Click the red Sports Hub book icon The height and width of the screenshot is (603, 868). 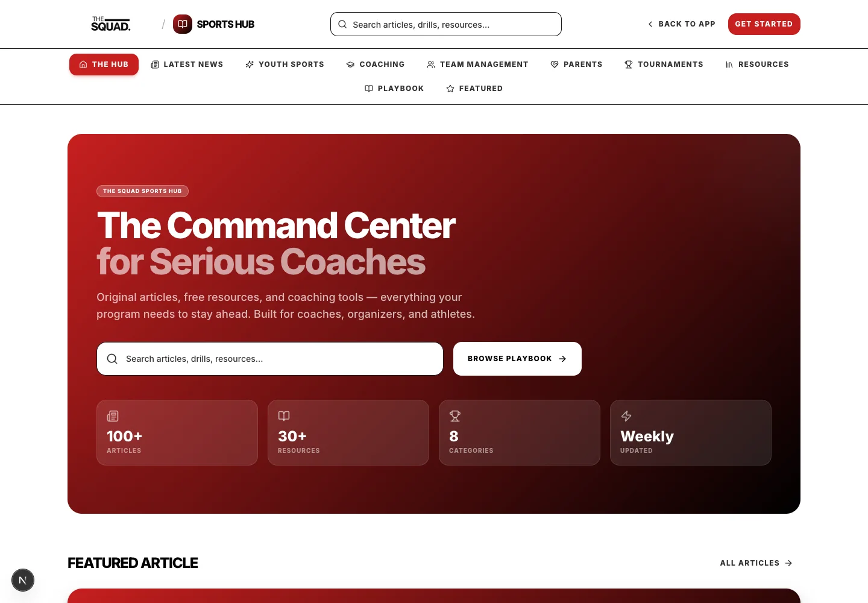click(183, 24)
